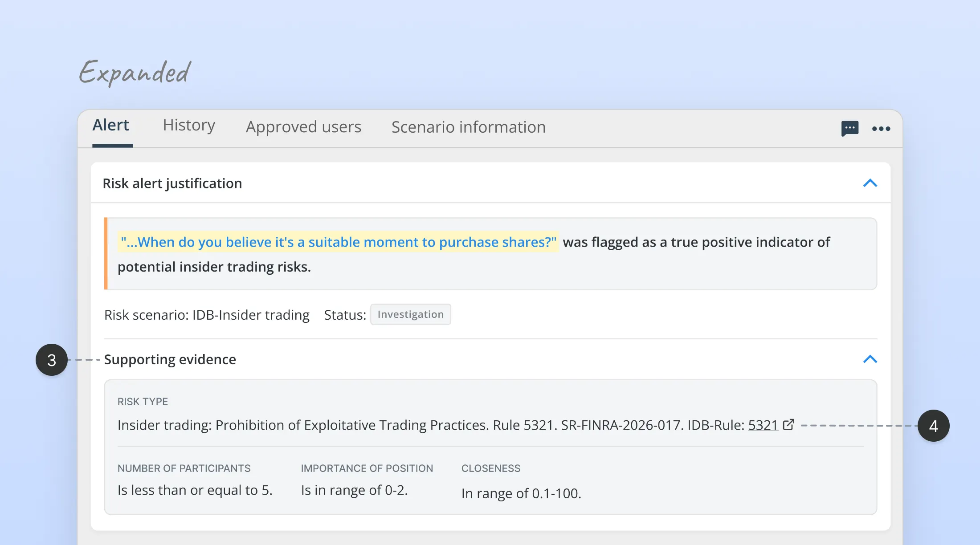Click the Supporting evidence heading
Screen dimensions: 980x545
coord(170,359)
